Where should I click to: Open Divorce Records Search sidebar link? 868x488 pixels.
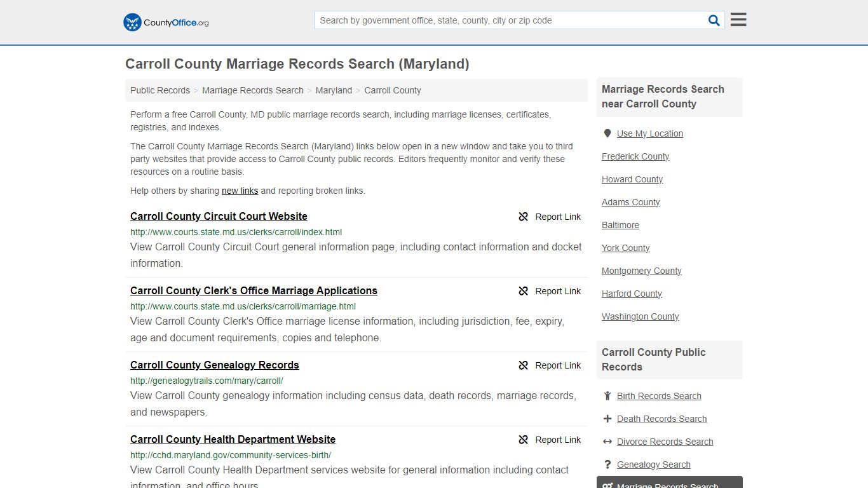click(x=665, y=442)
